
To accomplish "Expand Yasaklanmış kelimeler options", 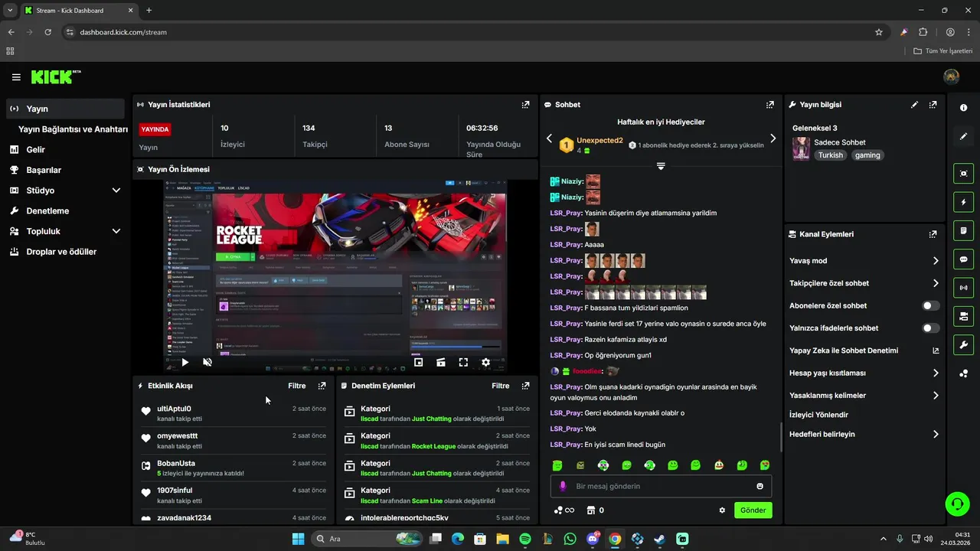I will pos(936,396).
